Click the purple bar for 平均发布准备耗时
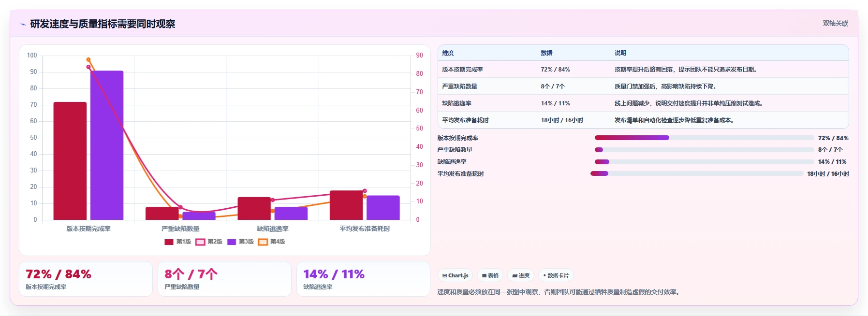The image size is (868, 316). click(x=383, y=208)
